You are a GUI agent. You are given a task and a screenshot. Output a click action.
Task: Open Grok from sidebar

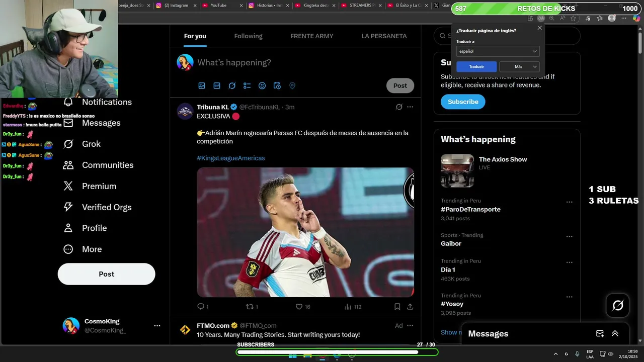coord(82,144)
